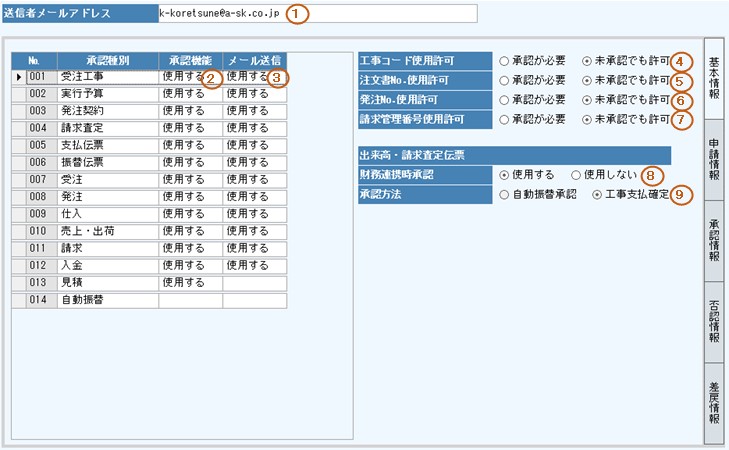This screenshot has height=450, width=729.
Task: Click the 承認種別 column header
Action: tap(107, 60)
